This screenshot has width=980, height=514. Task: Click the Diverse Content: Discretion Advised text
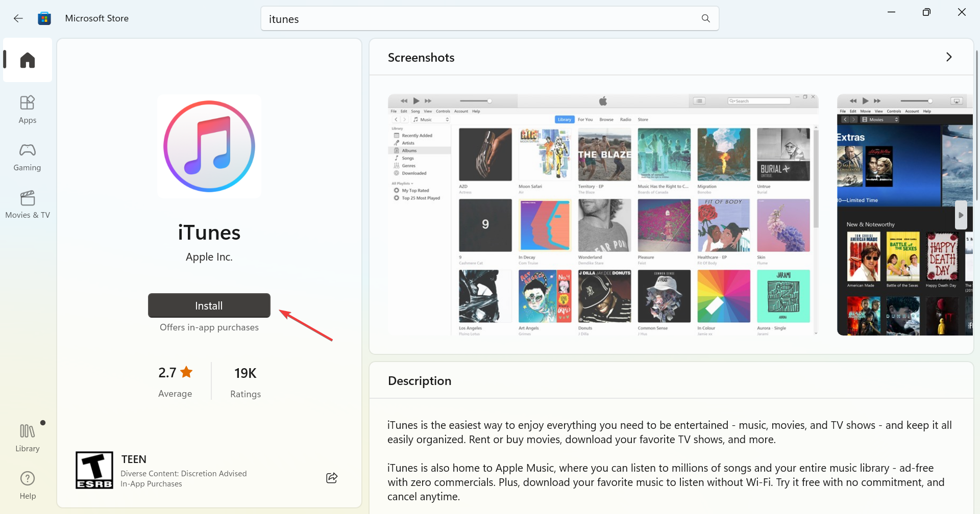click(x=184, y=474)
